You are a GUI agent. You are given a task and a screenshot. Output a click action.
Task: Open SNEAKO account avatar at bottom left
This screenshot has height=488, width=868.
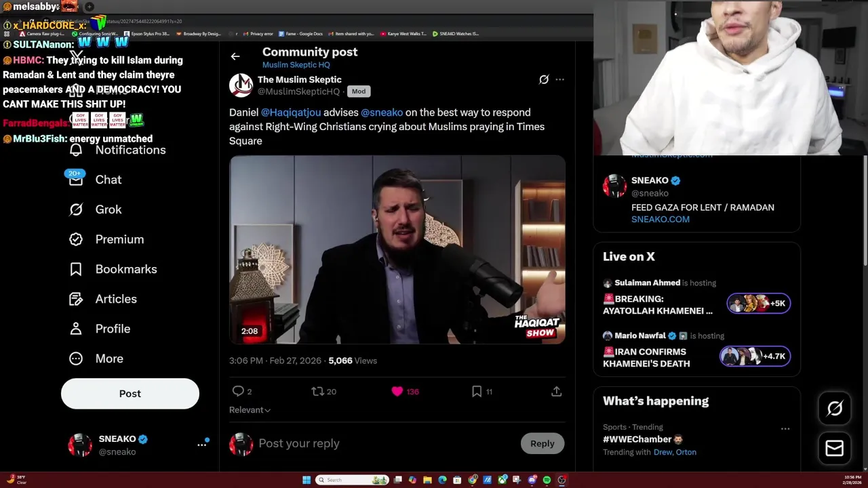[80, 445]
